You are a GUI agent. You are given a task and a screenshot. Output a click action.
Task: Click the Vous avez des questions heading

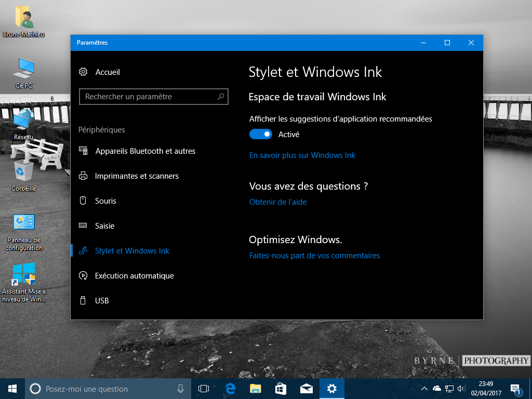[x=309, y=186]
